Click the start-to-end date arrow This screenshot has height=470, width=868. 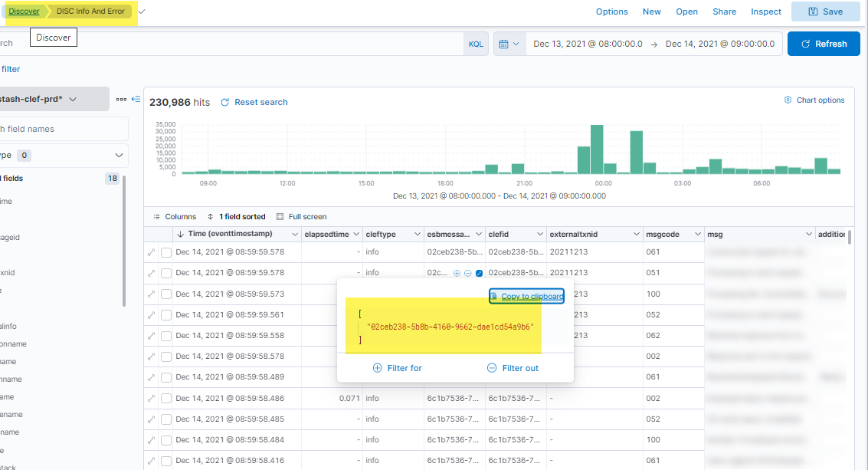653,44
